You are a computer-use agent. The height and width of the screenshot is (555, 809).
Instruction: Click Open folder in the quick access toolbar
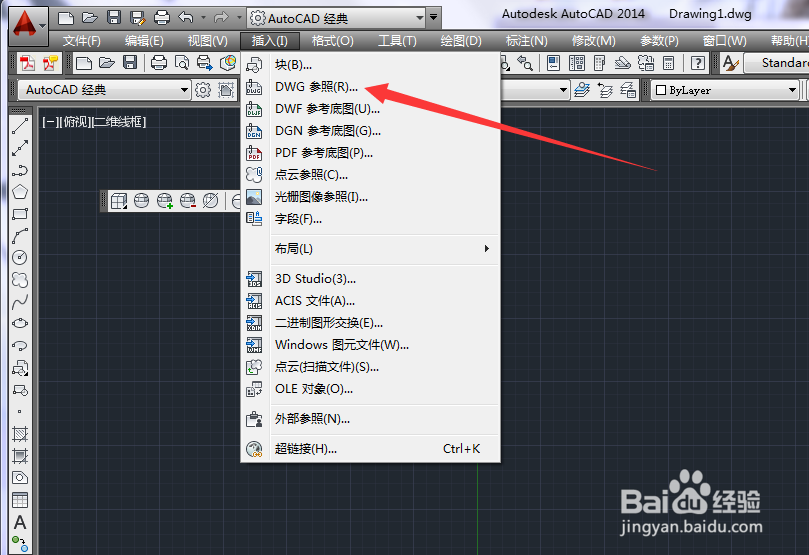pos(90,18)
